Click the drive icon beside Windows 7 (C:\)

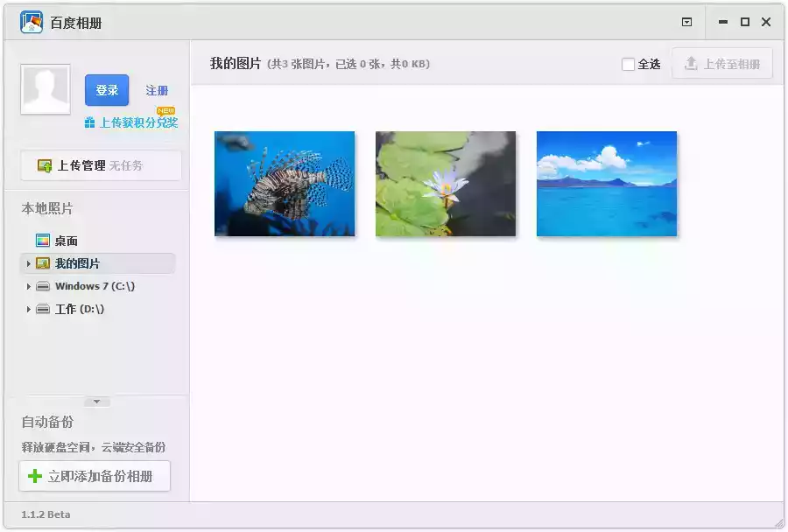point(42,285)
